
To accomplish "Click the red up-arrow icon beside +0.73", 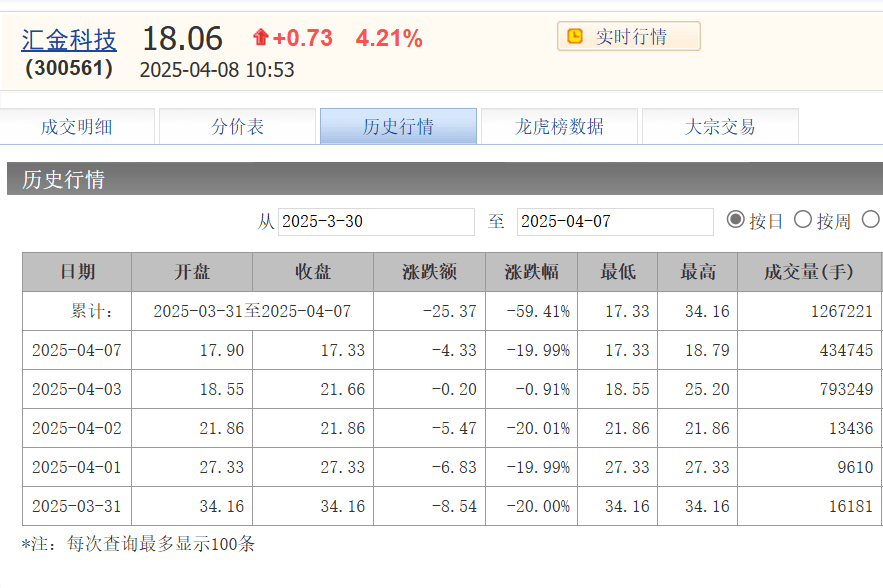I will point(261,37).
